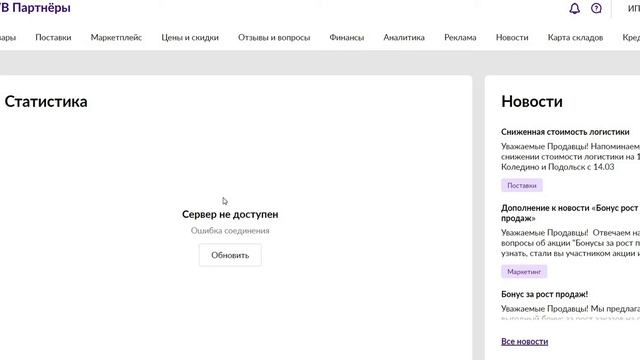Open the Поставки menu item
The width and height of the screenshot is (640, 360).
(x=53, y=37)
